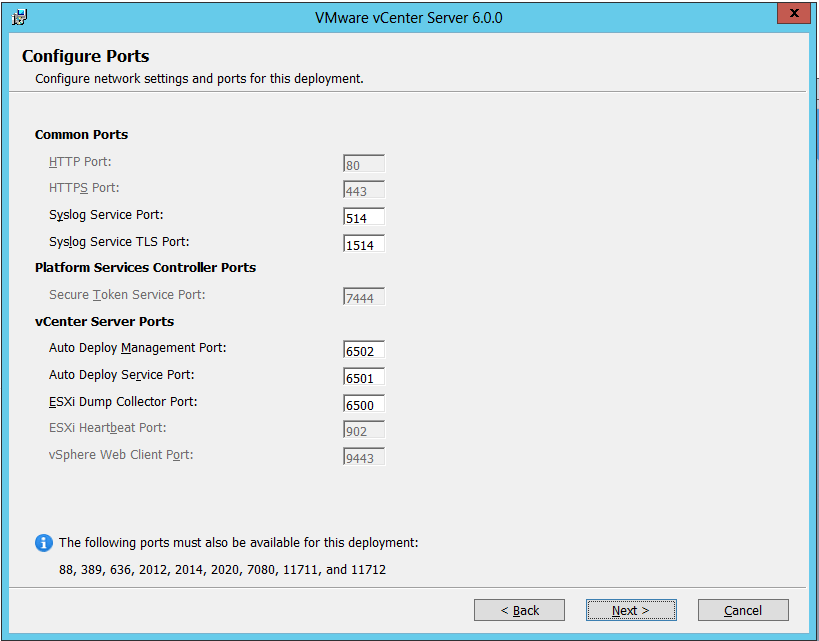Click the Secure Token Service Port field
Screen dimensions: 819x641
(x=364, y=298)
